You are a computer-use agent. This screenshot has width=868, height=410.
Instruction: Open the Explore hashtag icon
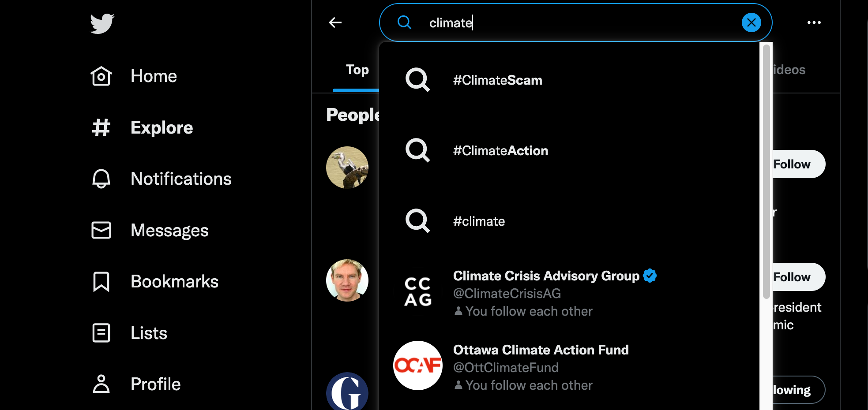click(101, 127)
